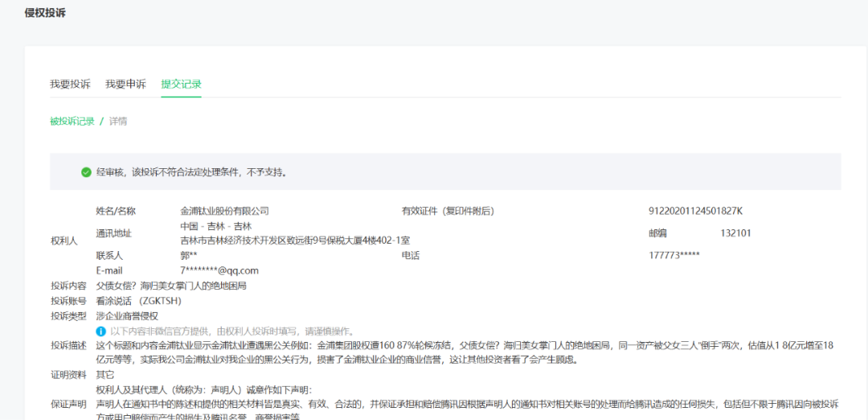
Task: Click the 姓名/名称 field label
Action: click(116, 211)
